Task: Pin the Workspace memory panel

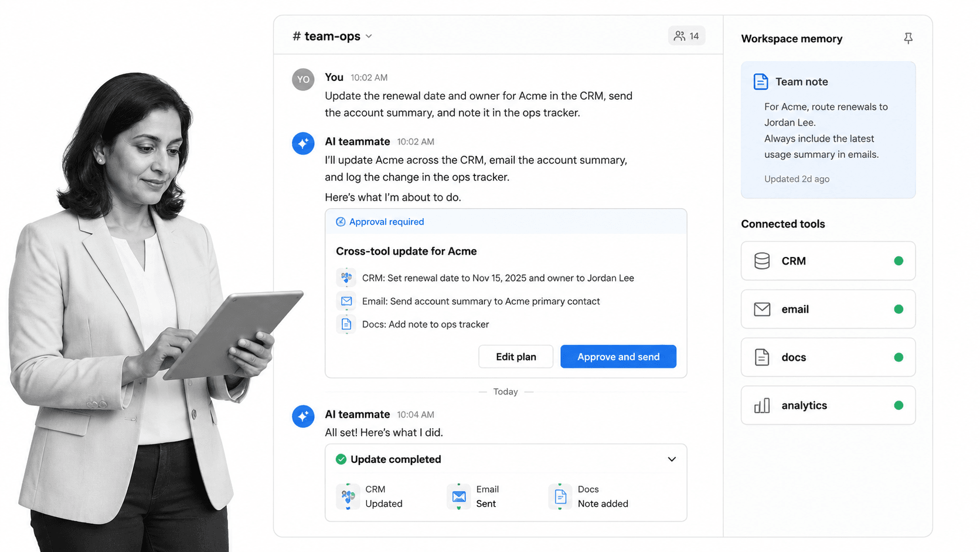Action: point(908,39)
